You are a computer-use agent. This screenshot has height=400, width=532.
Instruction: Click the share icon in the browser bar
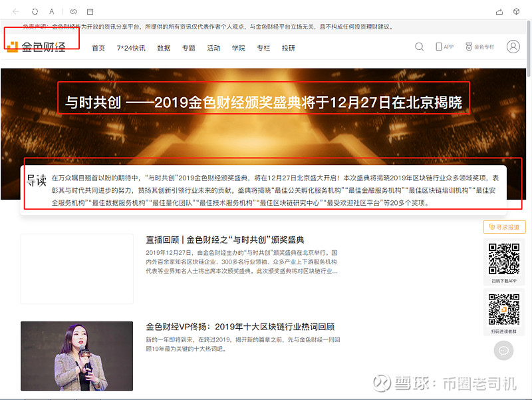(x=499, y=11)
